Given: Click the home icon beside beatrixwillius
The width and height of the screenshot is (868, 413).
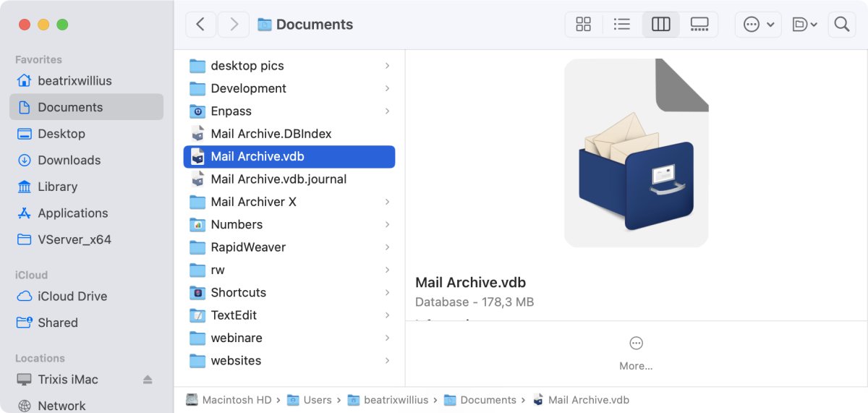Looking at the screenshot, I should pos(25,80).
